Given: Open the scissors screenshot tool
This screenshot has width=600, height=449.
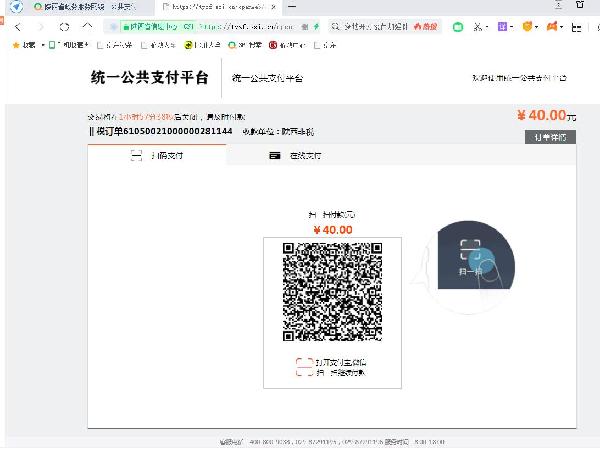Looking at the screenshot, I should click(478, 26).
